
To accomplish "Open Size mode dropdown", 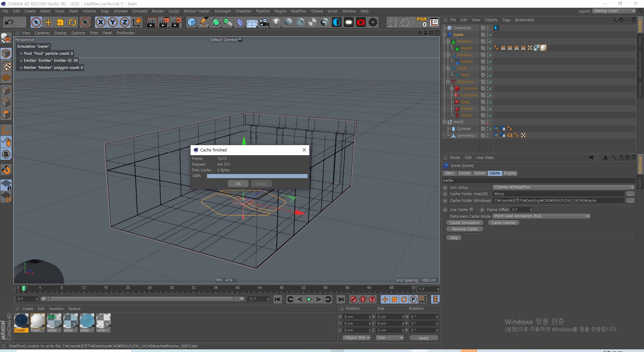I will tap(390, 338).
